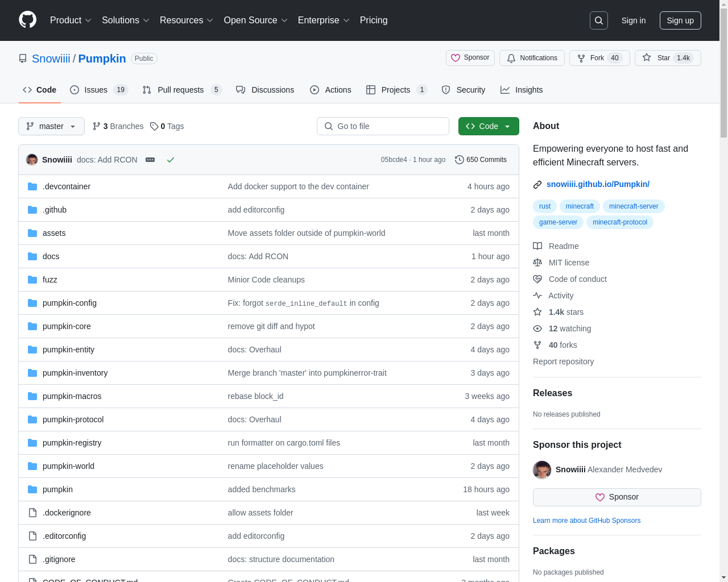
Task: Open Learn more about GitHub Sponsors
Action: pyautogui.click(x=586, y=521)
